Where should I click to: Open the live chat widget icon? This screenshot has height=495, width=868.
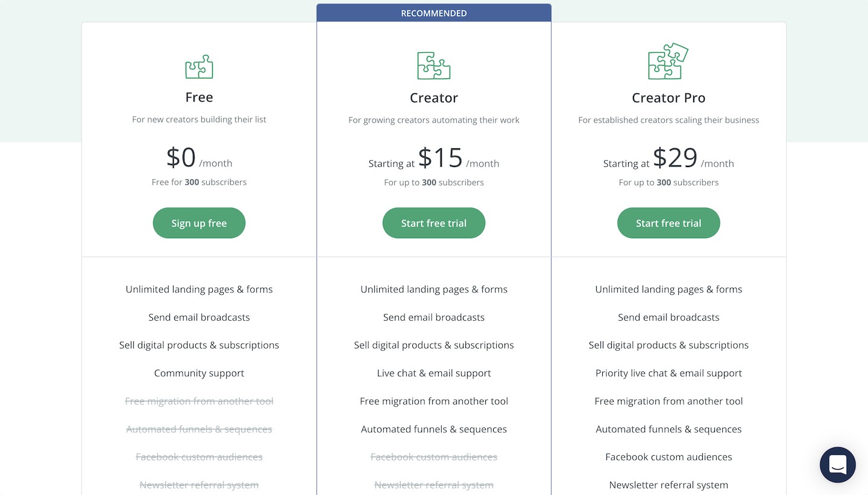[838, 465]
